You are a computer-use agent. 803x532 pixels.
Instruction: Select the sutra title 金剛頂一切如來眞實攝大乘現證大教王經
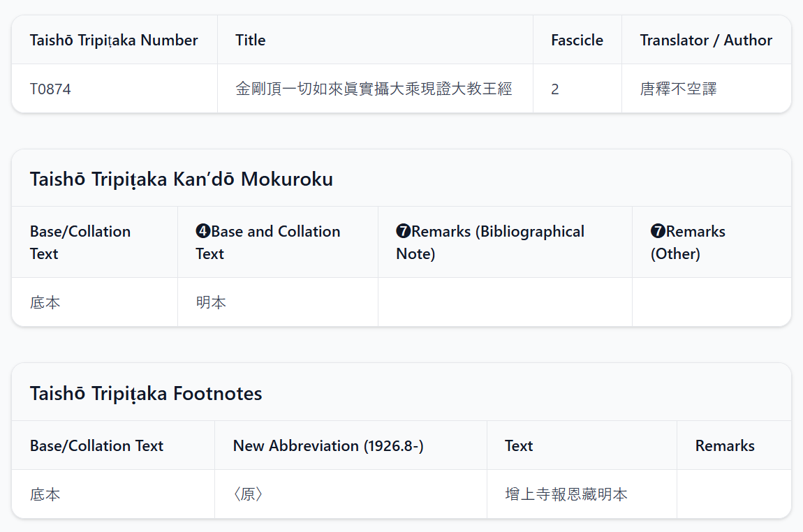374,89
